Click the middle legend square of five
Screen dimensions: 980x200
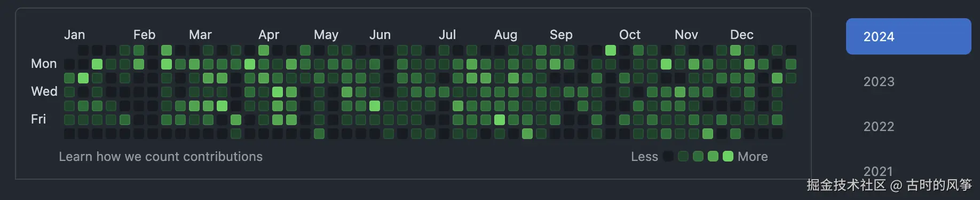pos(698,156)
